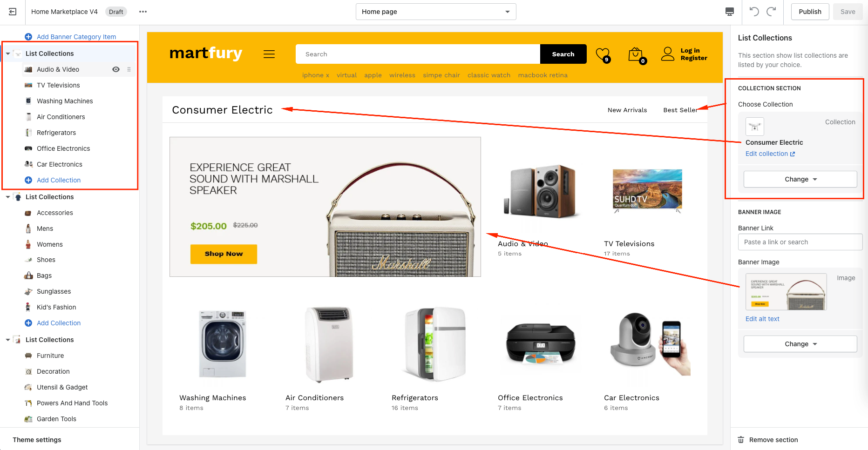Select the New Arrivals tab
Viewport: 868px width, 450px height.
[x=627, y=110]
